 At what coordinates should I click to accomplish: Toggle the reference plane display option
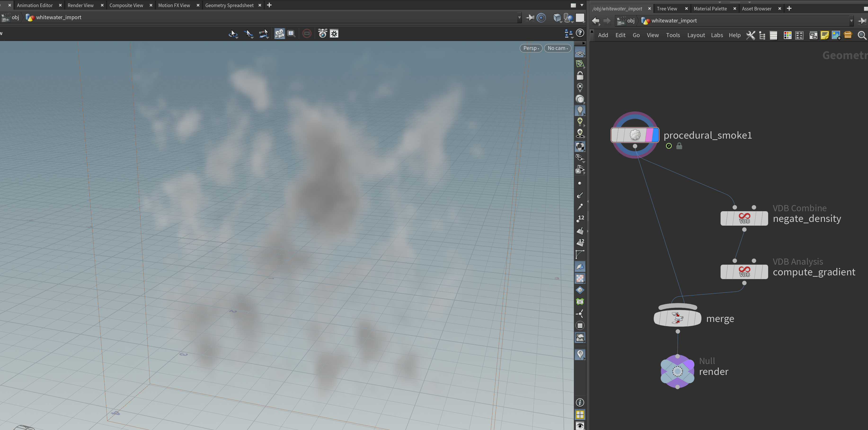click(x=580, y=53)
